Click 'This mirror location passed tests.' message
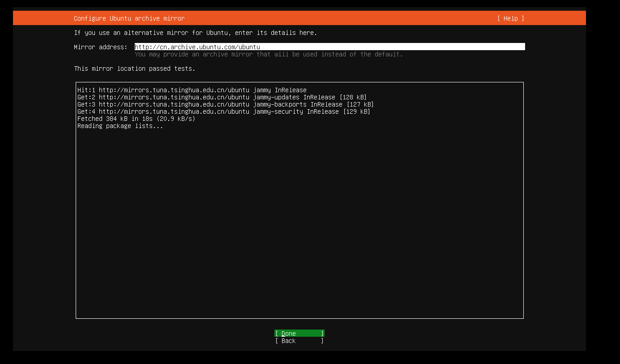The width and height of the screenshot is (620, 364). pos(135,69)
